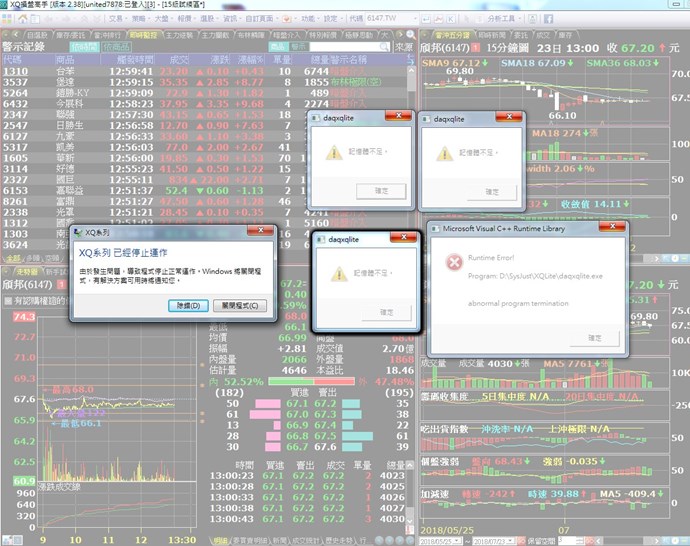Click the colored grid icon on the toolbar
This screenshot has height=546, width=690.
coord(7,18)
